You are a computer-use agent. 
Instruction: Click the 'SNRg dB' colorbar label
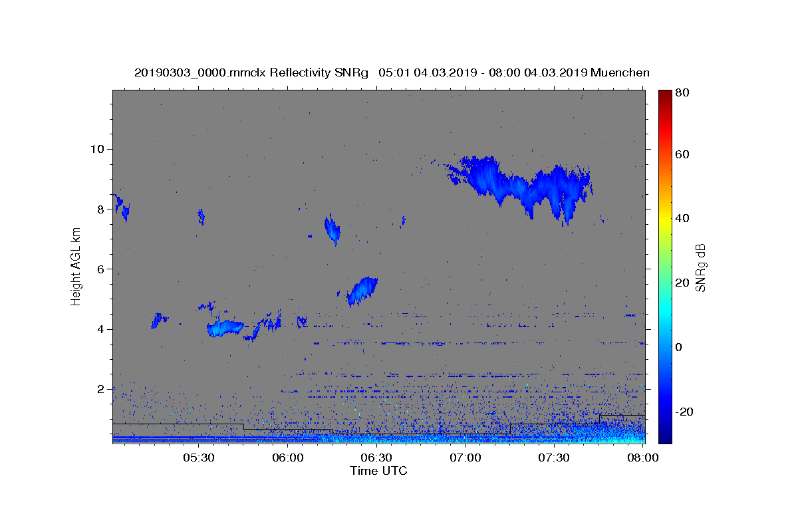pyautogui.click(x=700, y=267)
